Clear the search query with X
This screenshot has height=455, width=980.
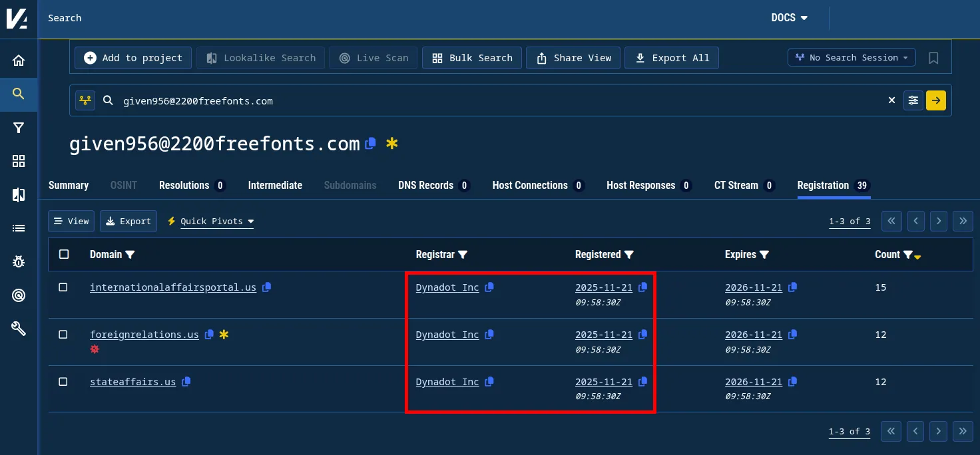tap(892, 100)
